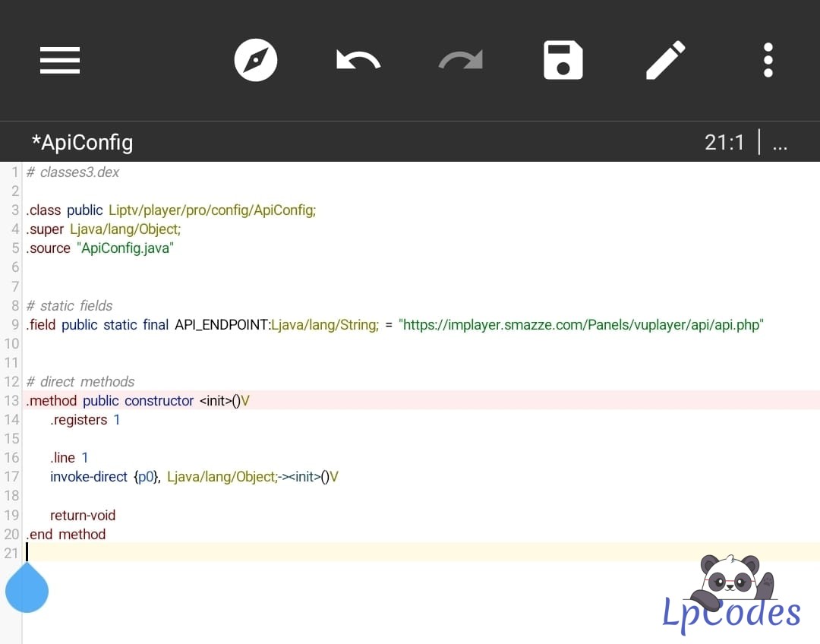Image resolution: width=820 pixels, height=644 pixels.
Task: Save the file with floppy disk icon
Action: [x=563, y=60]
